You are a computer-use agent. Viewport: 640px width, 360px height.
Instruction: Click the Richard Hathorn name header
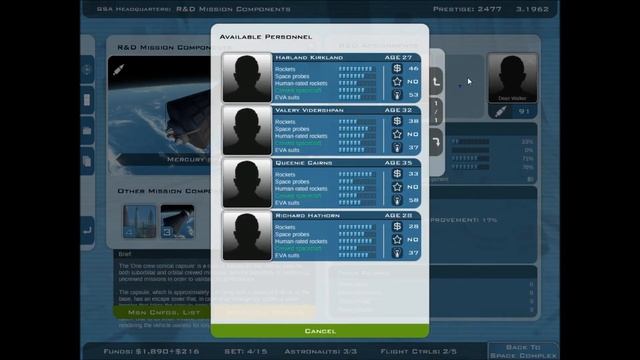coord(307,216)
